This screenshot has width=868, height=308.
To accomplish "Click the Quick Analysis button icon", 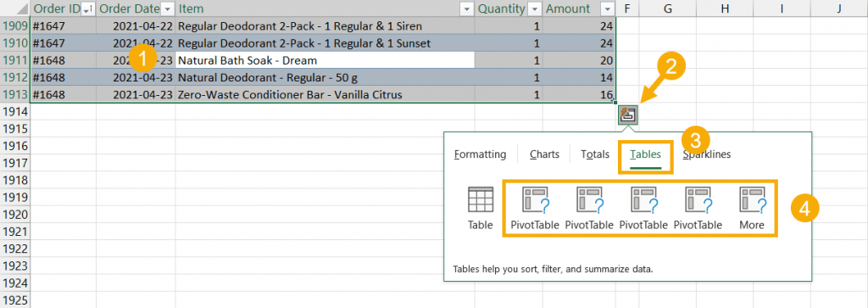I will 628,115.
